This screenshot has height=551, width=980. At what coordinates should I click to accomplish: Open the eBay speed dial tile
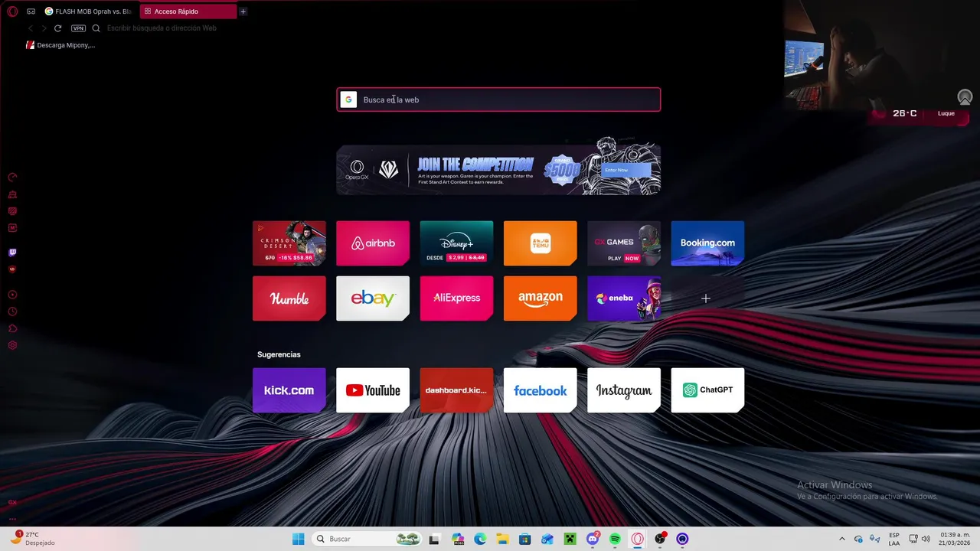[x=373, y=298]
